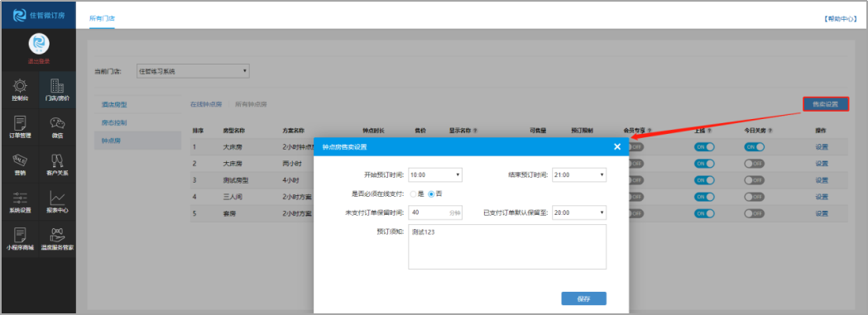868x315 pixels.
Task: Click the 住哲微订房 brand logo
Action: pyautogui.click(x=38, y=15)
